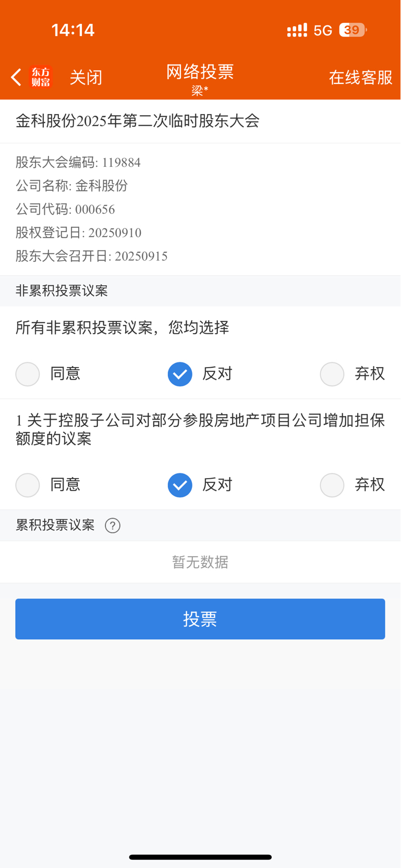Screen dimensions: 401x868
Task: Tap 关闭 to close the voting page
Action: pyautogui.click(x=86, y=78)
